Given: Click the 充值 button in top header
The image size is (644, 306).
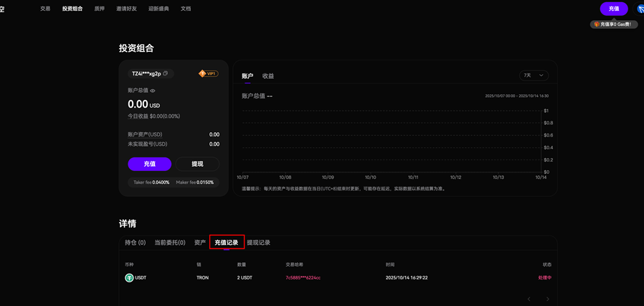Looking at the screenshot, I should coord(613,9).
